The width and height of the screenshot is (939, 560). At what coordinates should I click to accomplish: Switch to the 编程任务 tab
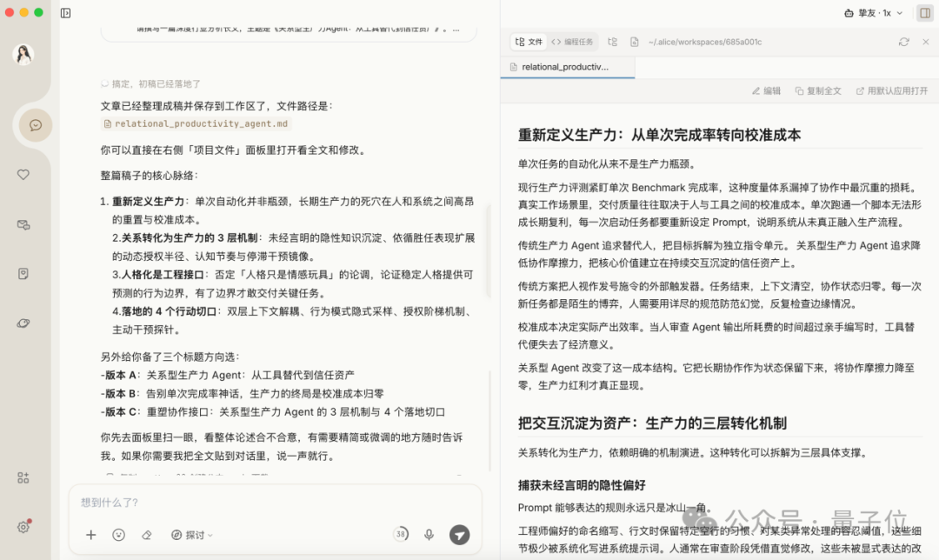pos(572,42)
